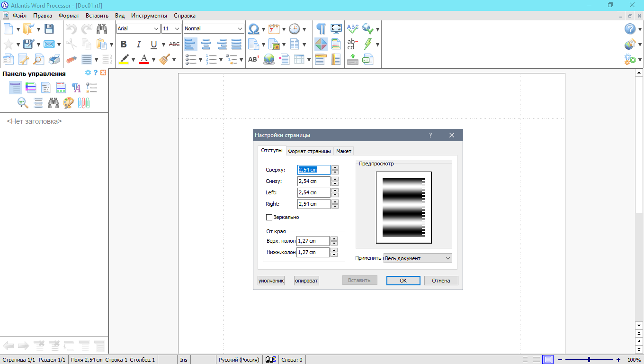Open the Справка menu

click(x=185, y=16)
